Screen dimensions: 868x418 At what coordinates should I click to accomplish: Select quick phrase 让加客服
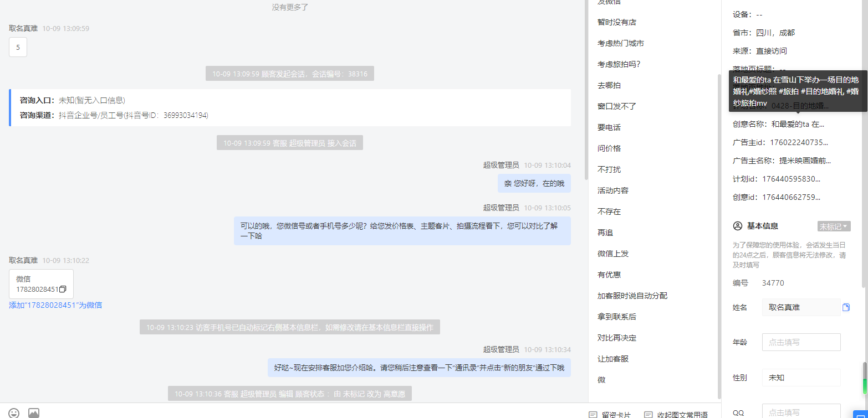coord(612,359)
